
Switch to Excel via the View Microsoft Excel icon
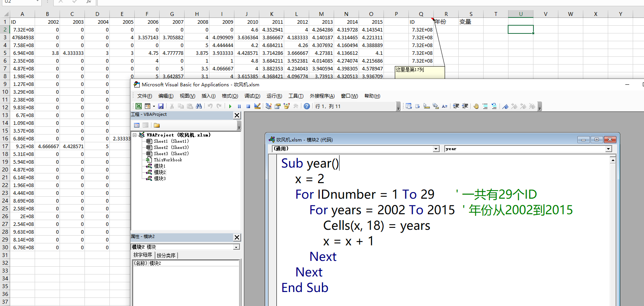(139, 106)
